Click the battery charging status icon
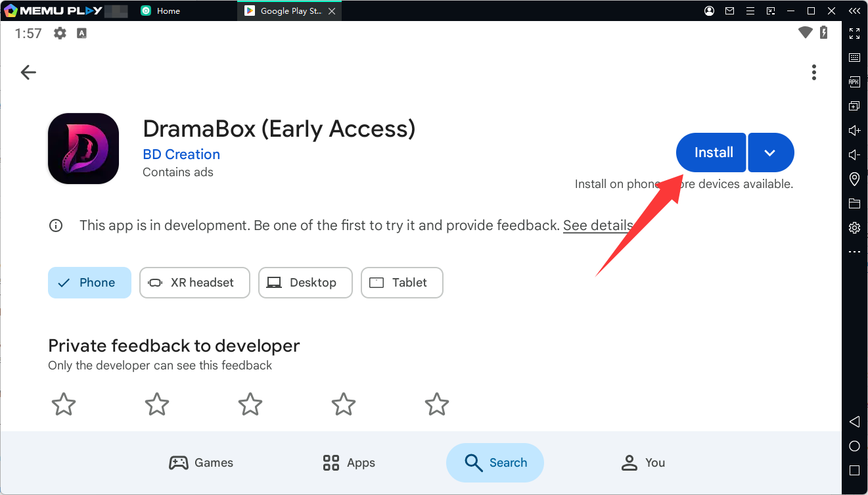This screenshot has height=495, width=868. pyautogui.click(x=823, y=33)
